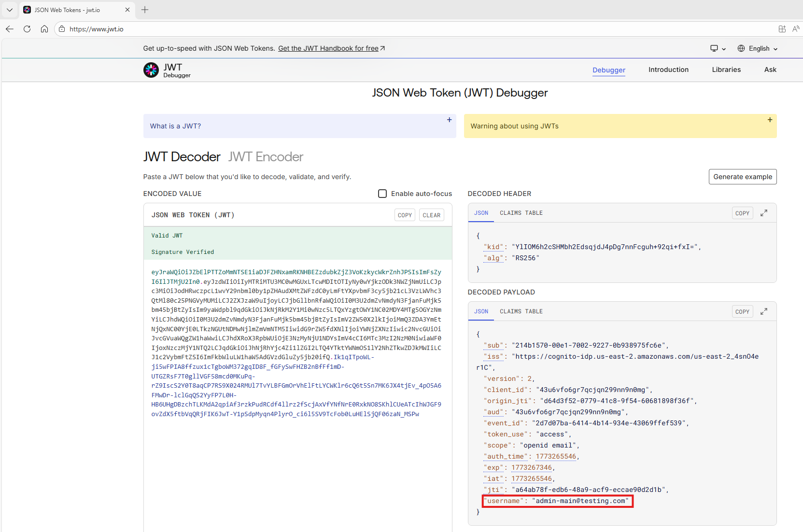Select the JSON tab in decoded header

point(481,213)
